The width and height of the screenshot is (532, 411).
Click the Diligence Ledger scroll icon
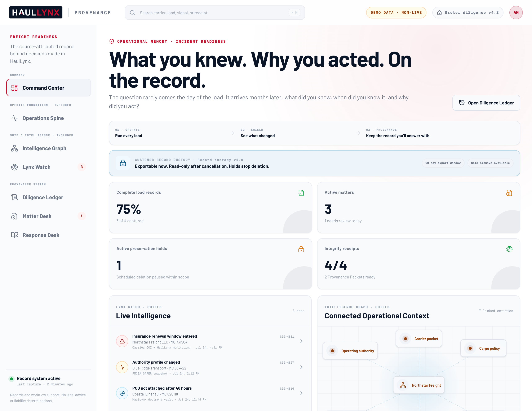click(14, 197)
